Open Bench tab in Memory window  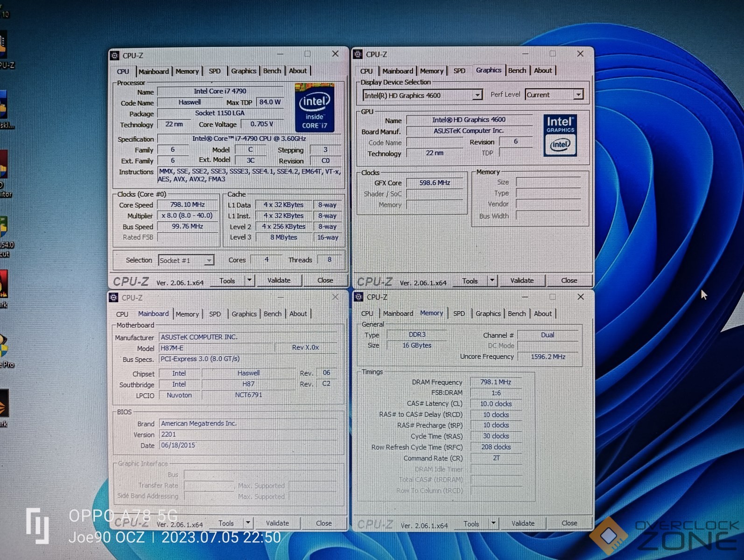[x=517, y=314]
